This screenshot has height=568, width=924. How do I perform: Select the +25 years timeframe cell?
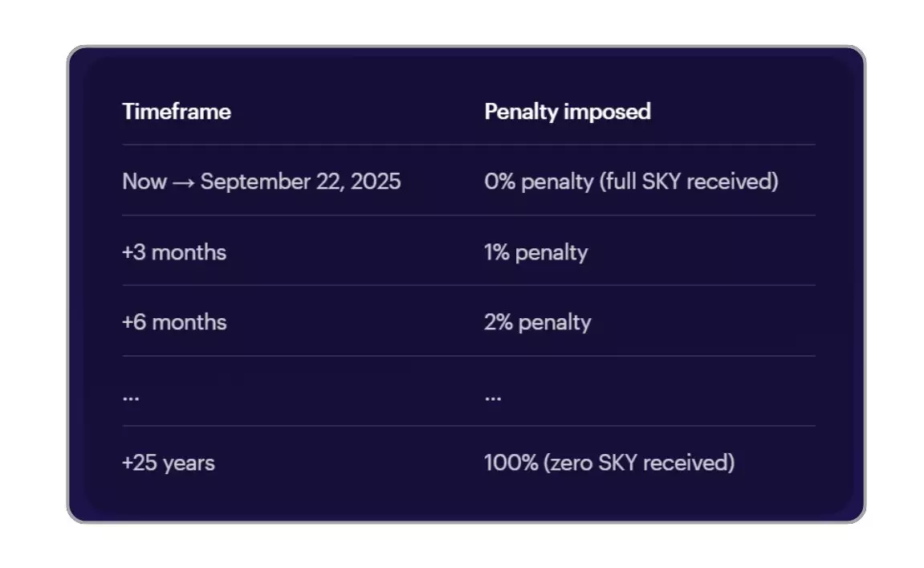(168, 463)
